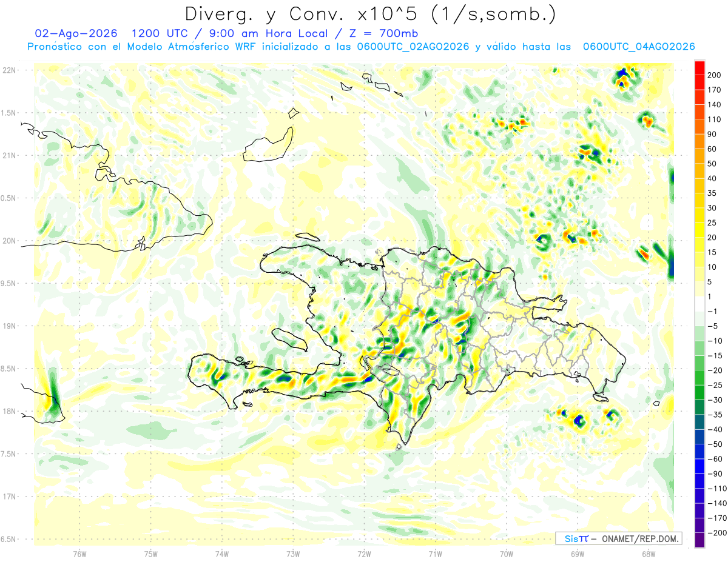The image size is (728, 562).
Task: Click the valid-until time '0600UTC_04AGO2026'
Action: (x=639, y=47)
